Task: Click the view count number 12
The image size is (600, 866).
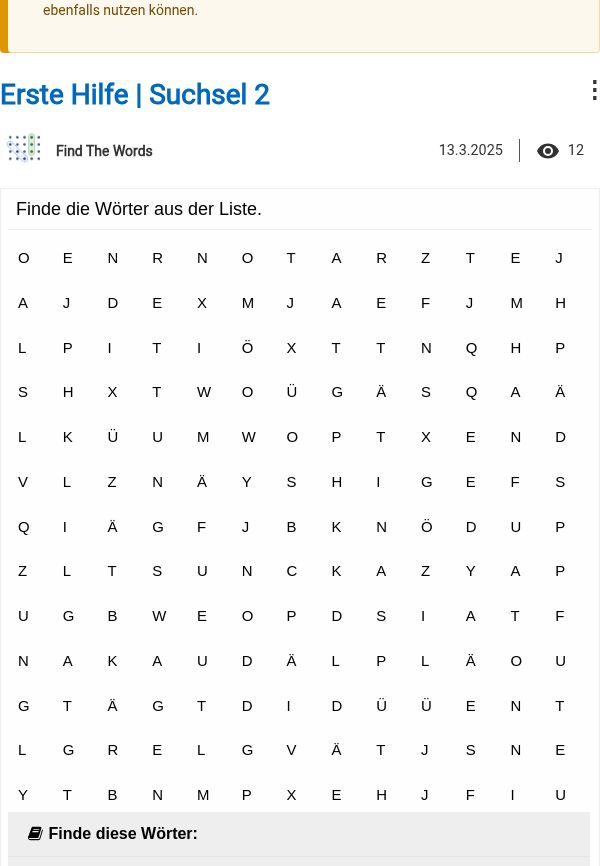Action: tap(576, 150)
